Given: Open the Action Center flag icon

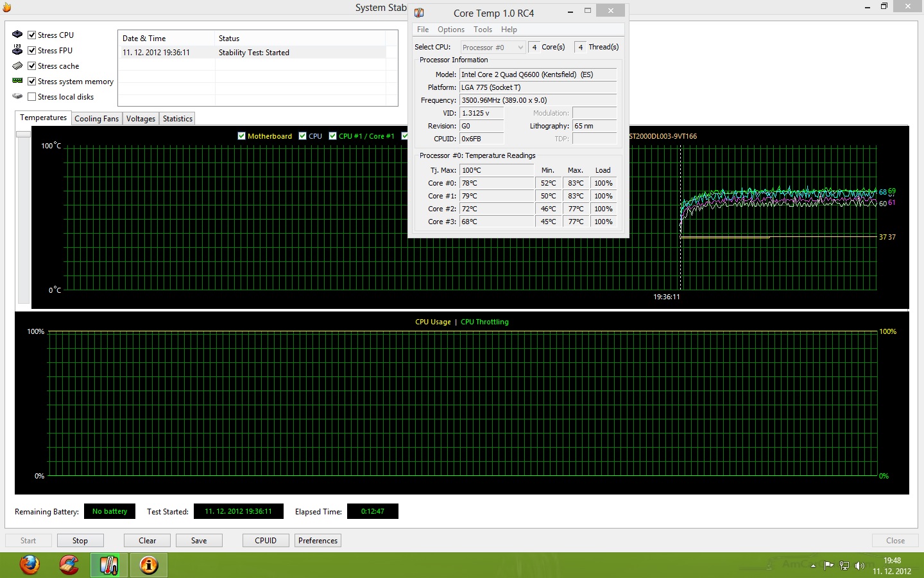Looking at the screenshot, I should (x=828, y=566).
